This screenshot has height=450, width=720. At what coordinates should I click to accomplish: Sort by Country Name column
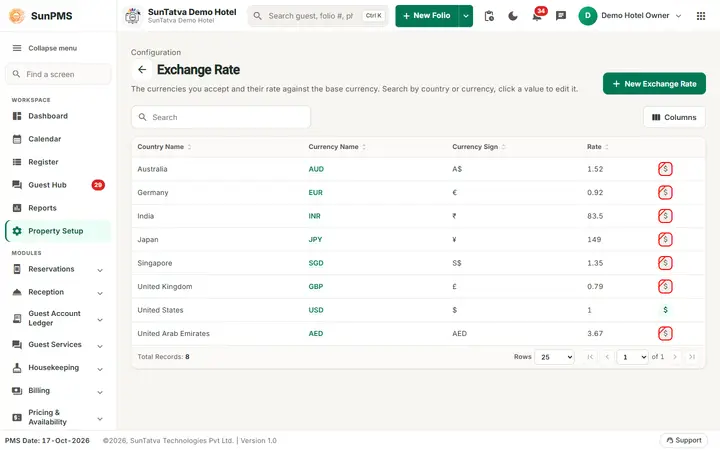click(164, 147)
